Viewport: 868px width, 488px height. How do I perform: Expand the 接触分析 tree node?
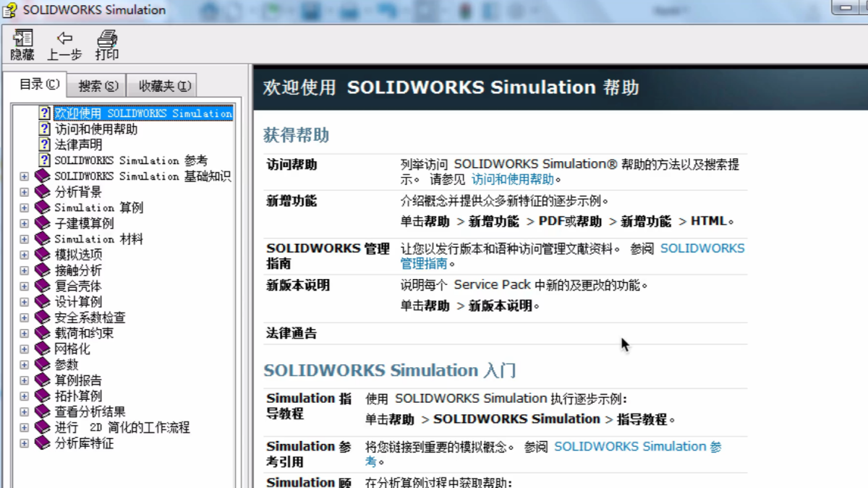pos(24,271)
